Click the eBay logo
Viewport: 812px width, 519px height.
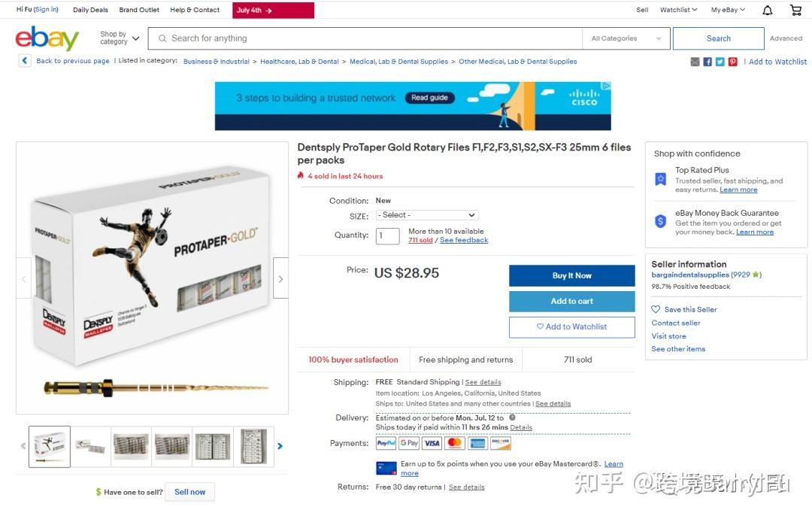pyautogui.click(x=47, y=38)
